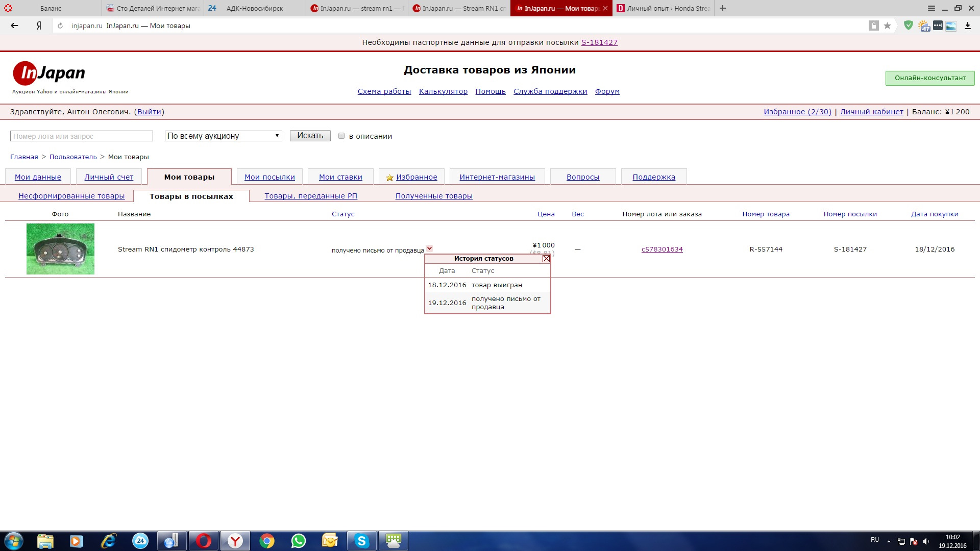Select 'Товары, переданные РП' subtab
The image size is (980, 551).
[x=311, y=196]
